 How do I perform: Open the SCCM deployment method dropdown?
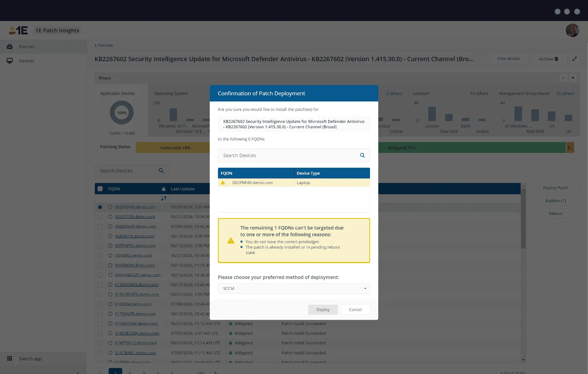tap(365, 288)
